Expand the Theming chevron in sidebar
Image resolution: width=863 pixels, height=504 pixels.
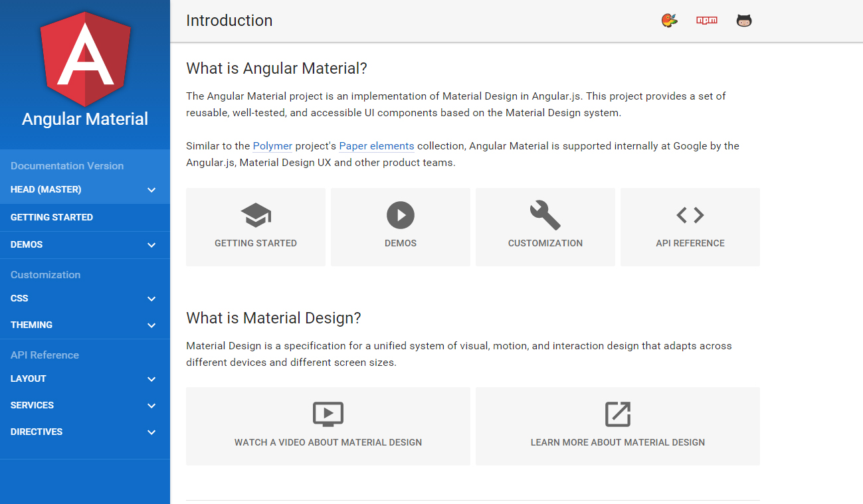tap(151, 325)
